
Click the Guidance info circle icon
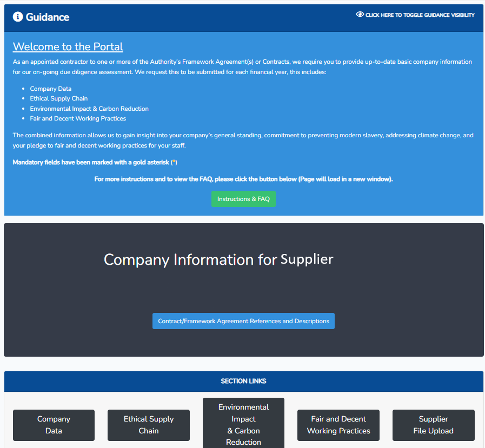pyautogui.click(x=18, y=17)
